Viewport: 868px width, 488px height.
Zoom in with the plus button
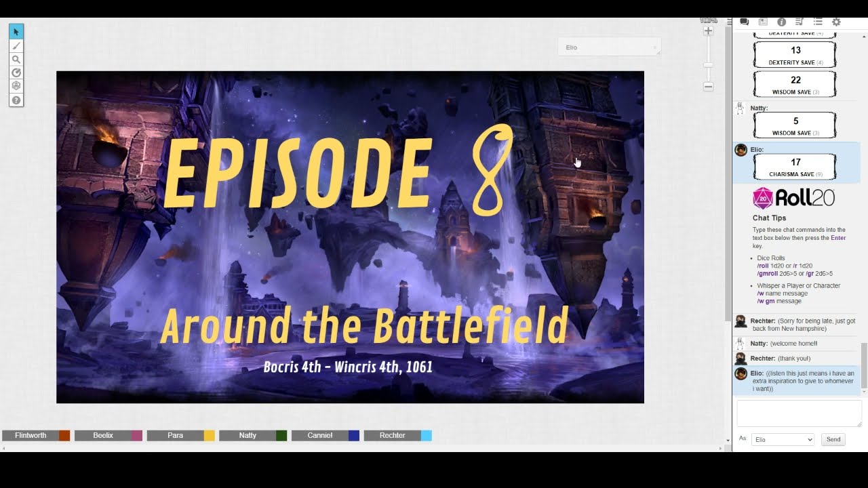click(x=708, y=31)
